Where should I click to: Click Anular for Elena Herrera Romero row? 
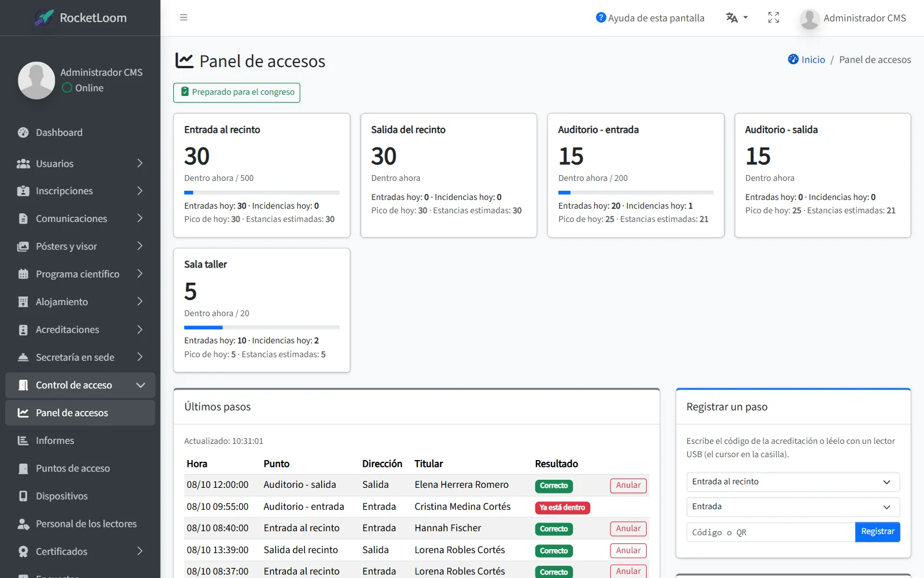(x=628, y=486)
